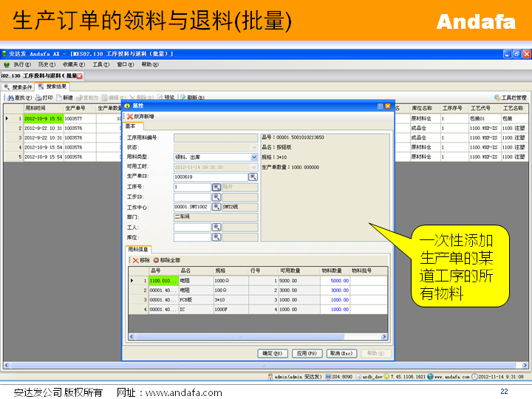Image resolution: width=532 pixels, height=399 pixels.
Task: Select the 用料信息 tab
Action: [138, 250]
